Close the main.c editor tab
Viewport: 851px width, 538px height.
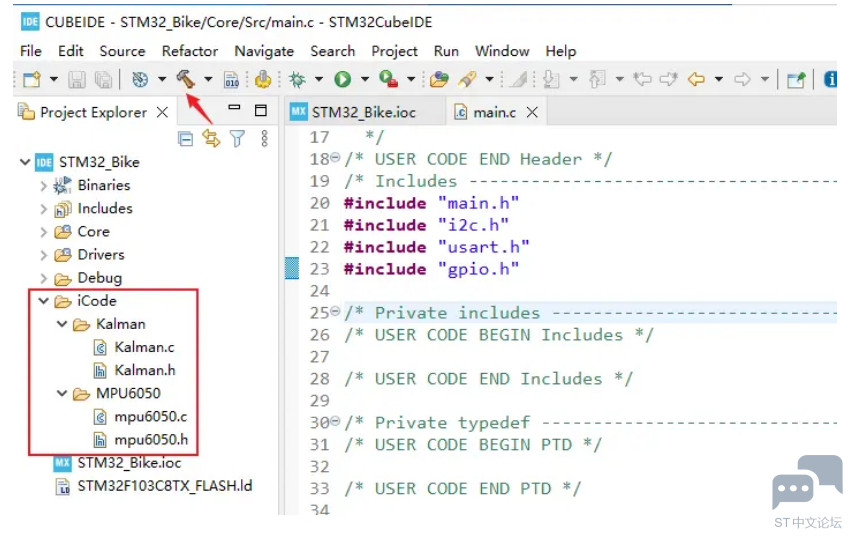click(532, 112)
